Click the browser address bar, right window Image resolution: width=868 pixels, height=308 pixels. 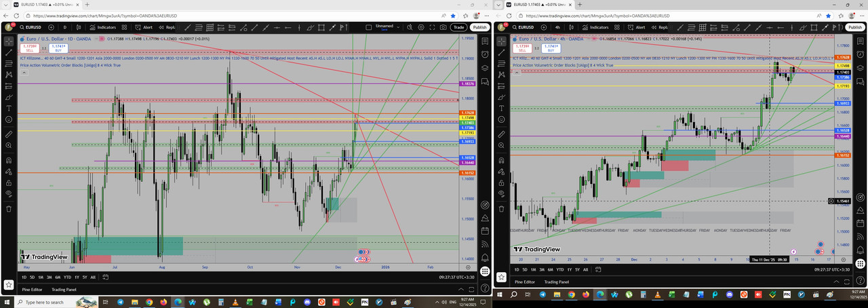(x=675, y=16)
